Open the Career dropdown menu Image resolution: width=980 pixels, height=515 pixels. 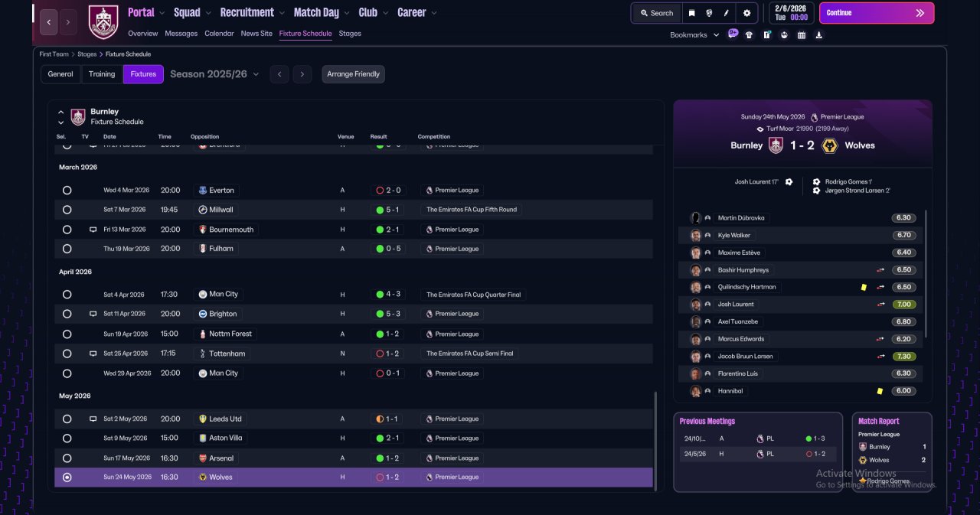coord(417,12)
